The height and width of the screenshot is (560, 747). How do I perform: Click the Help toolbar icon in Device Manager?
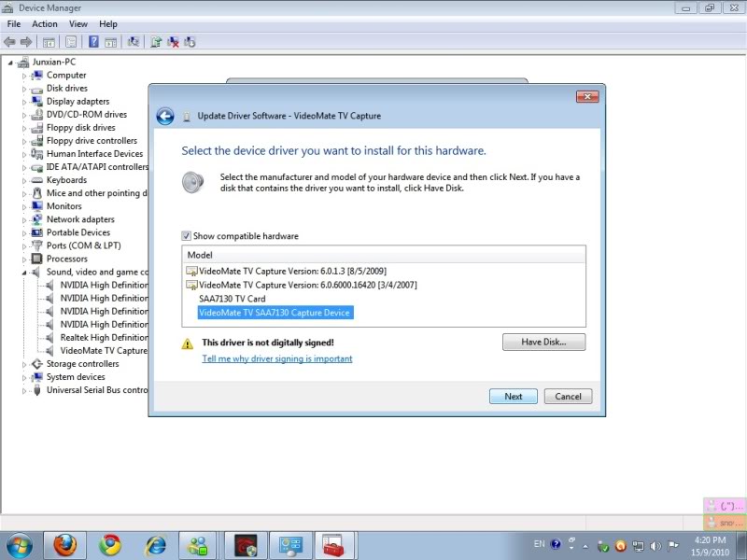coord(94,42)
